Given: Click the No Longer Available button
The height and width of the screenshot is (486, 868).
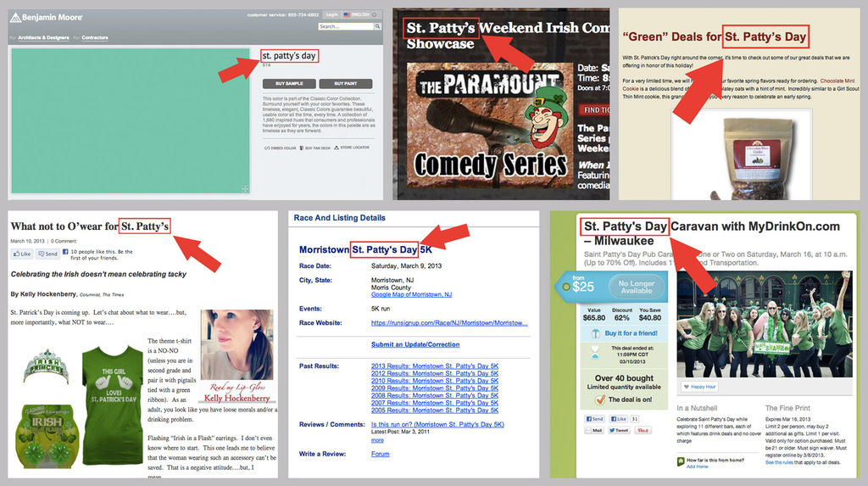Looking at the screenshot, I should (x=636, y=287).
